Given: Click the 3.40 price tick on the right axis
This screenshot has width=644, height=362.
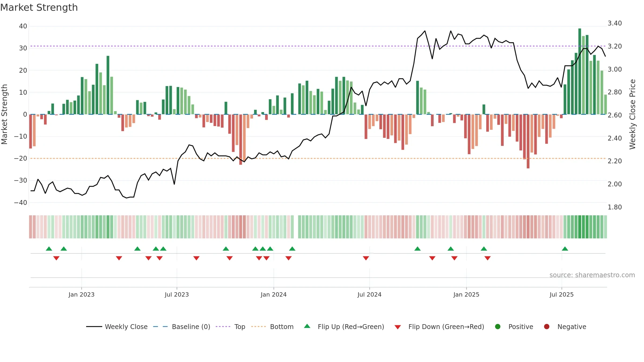Looking at the screenshot, I should [x=615, y=23].
